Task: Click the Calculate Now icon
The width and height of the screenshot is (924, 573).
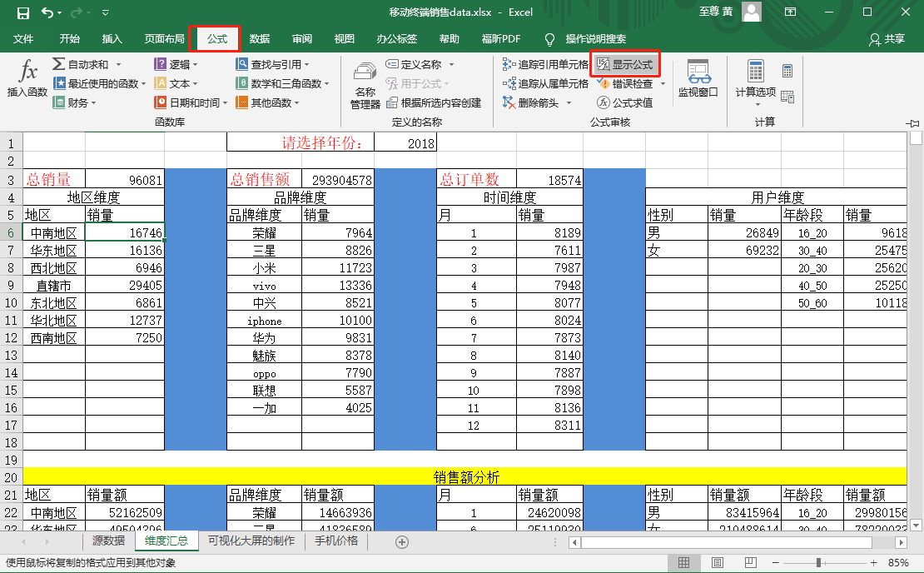Action: pyautogui.click(x=787, y=71)
